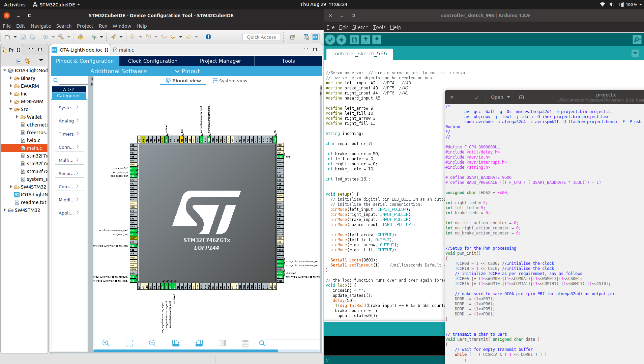The width and height of the screenshot is (644, 364).
Task: Collapse the Src folder in Project Explorer
Action: [x=11, y=109]
